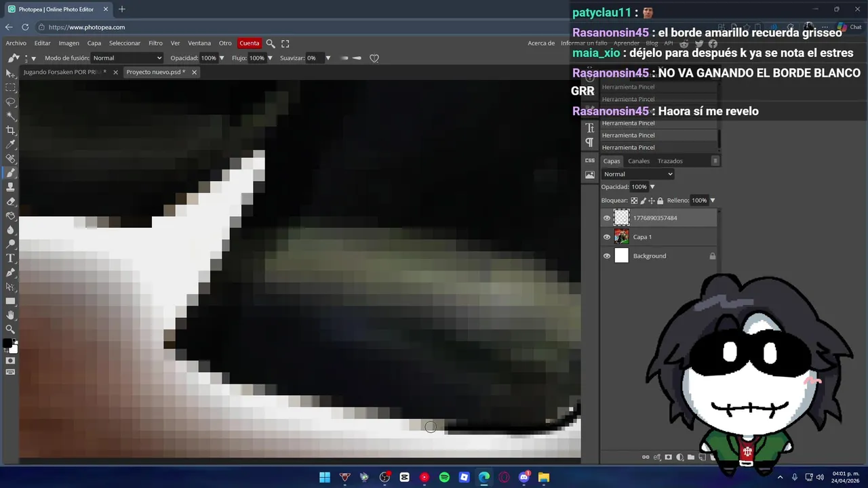Viewport: 868px width, 488px height.
Task: Select the Spot Healing Brush tool
Action: [11, 159]
